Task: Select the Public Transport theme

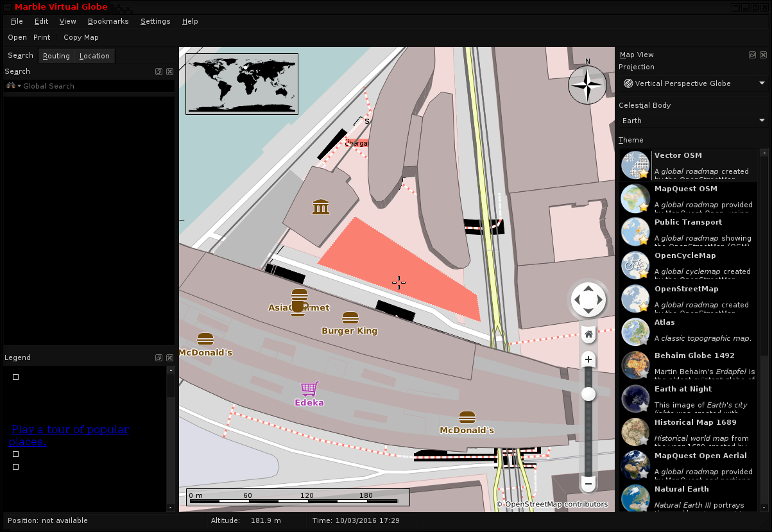Action: [689, 232]
